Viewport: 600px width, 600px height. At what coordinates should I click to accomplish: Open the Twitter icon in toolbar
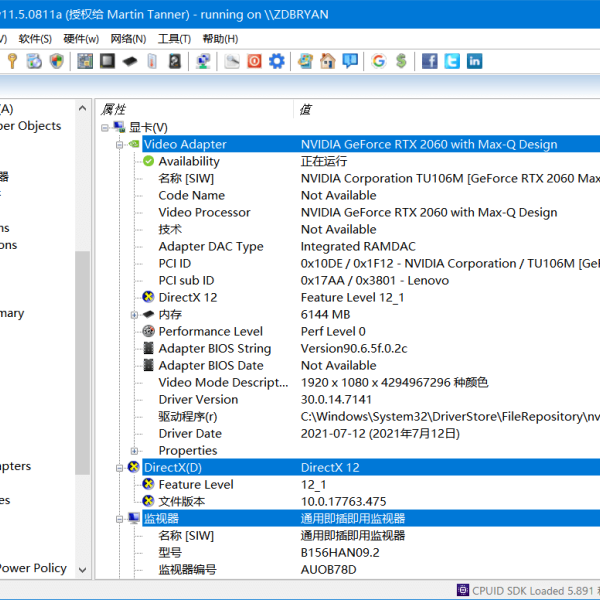point(452,61)
